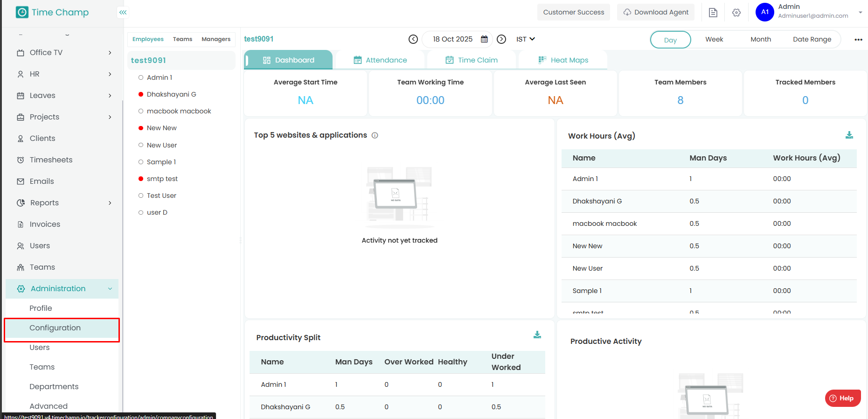The image size is (868, 419).
Task: Expand the Office TV submenu arrow
Action: click(x=110, y=53)
